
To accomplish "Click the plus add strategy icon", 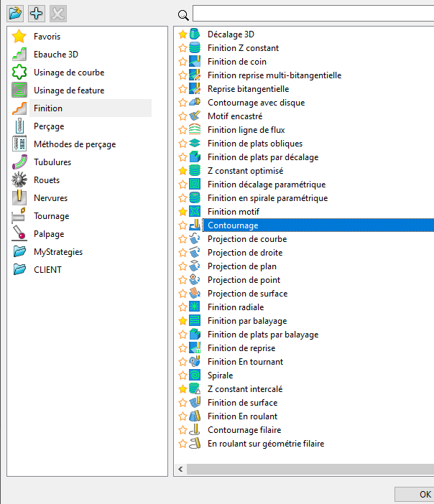I will click(x=37, y=14).
